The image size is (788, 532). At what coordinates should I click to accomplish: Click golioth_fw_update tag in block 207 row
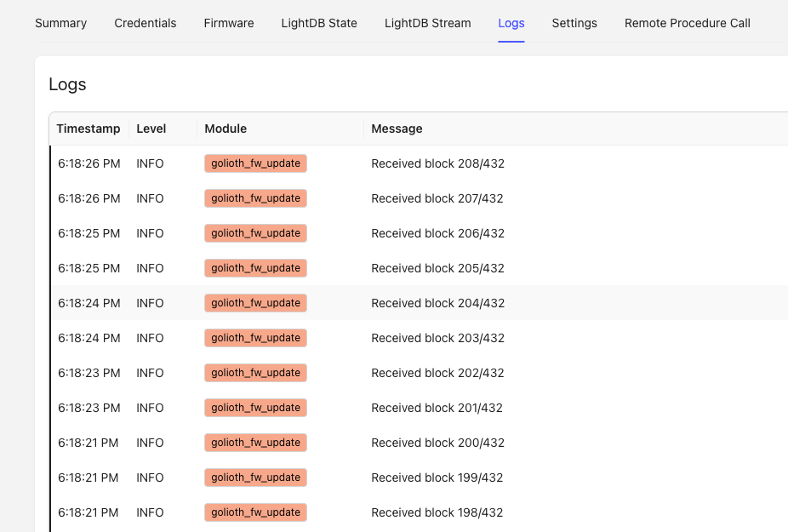(x=255, y=198)
